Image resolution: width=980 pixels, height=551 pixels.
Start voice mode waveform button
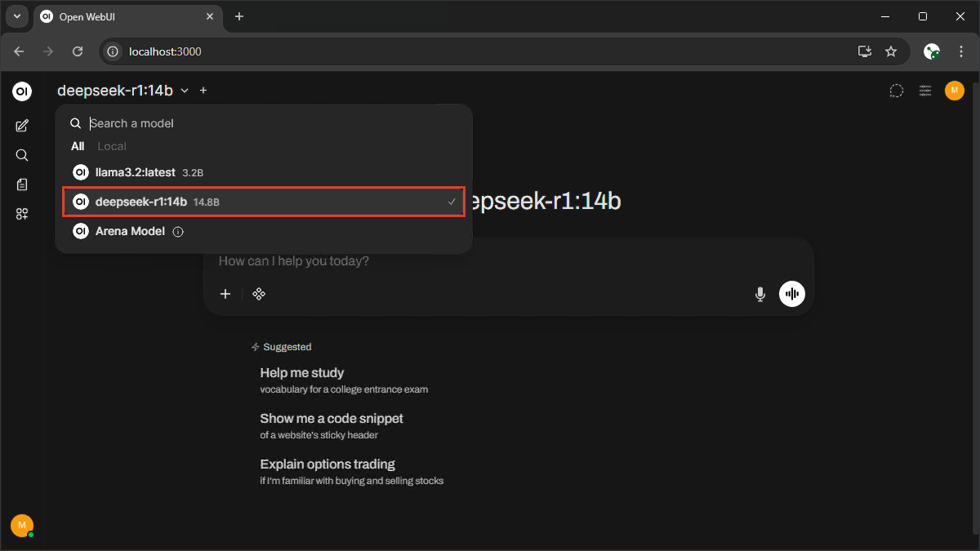pyautogui.click(x=792, y=294)
